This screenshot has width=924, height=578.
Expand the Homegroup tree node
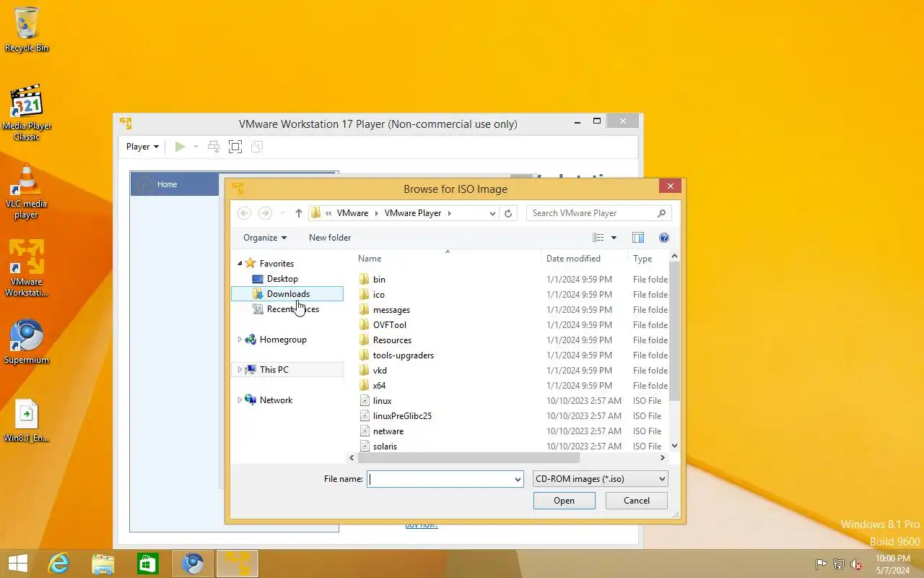[x=240, y=340]
